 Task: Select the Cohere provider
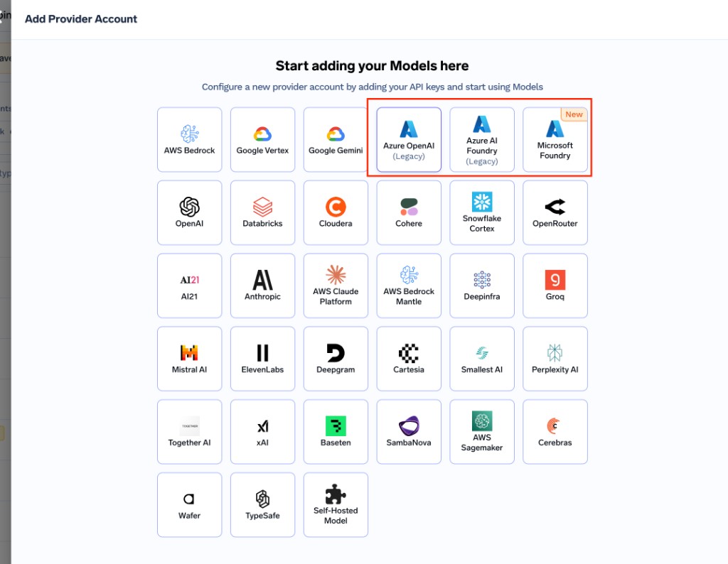pyautogui.click(x=409, y=212)
